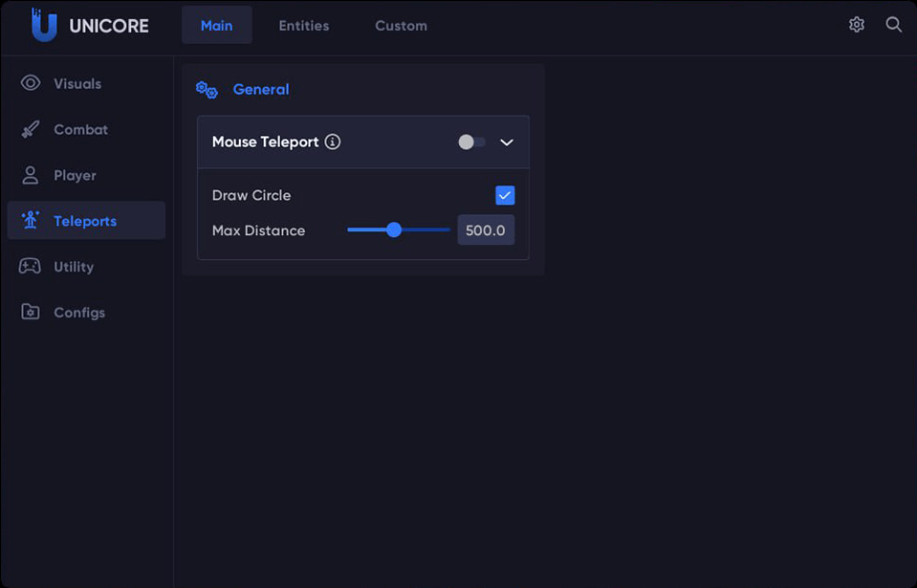The image size is (917, 588).
Task: Uncheck the Draw Circle checkbox
Action: pyautogui.click(x=504, y=195)
